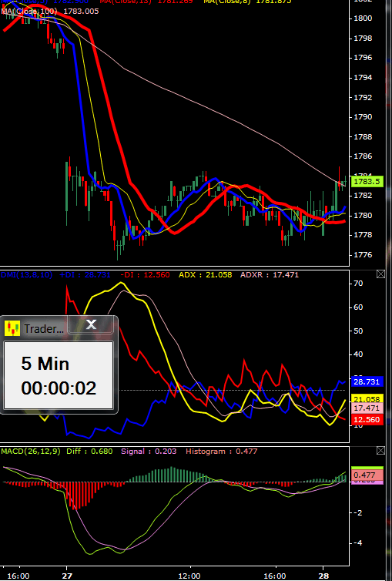Click the 27 date axis label

tap(67, 576)
